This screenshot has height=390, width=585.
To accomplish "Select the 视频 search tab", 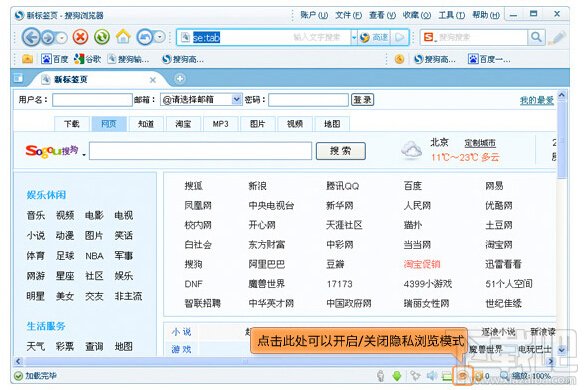I will pyautogui.click(x=294, y=124).
